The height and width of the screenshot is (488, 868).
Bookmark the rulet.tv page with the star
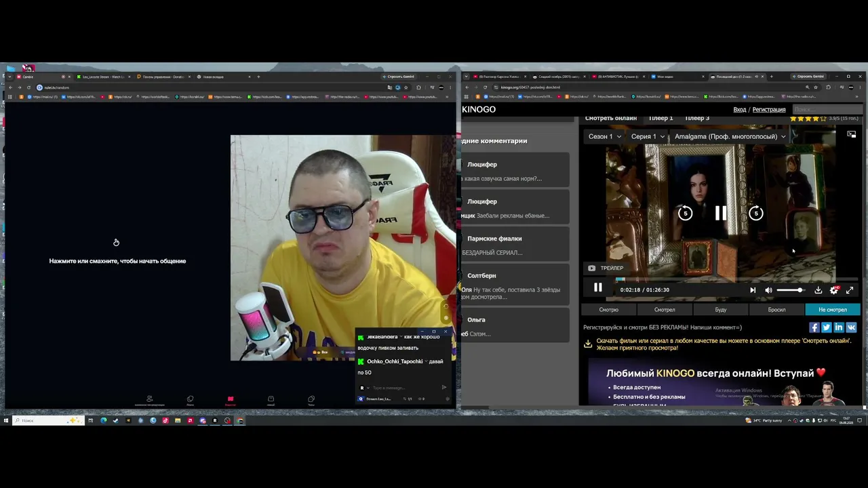point(406,87)
